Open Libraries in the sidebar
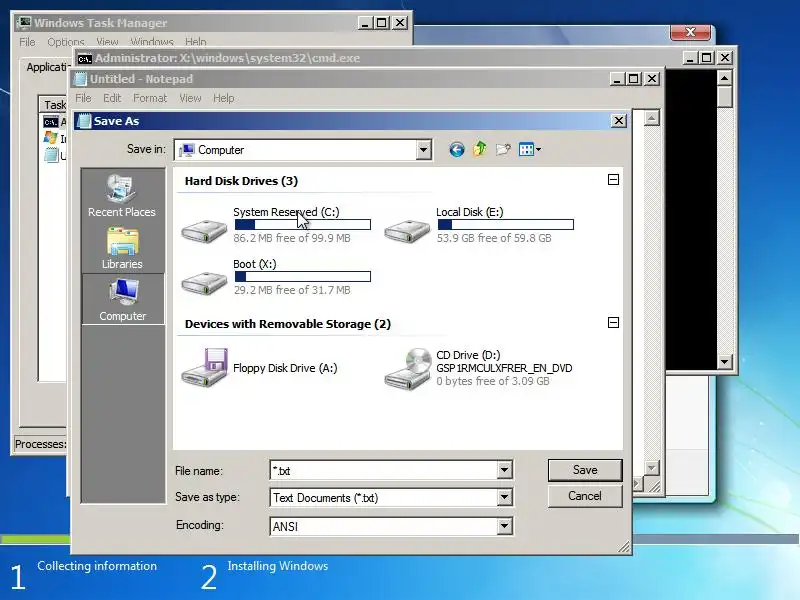This screenshot has width=800, height=600. pyautogui.click(x=122, y=248)
